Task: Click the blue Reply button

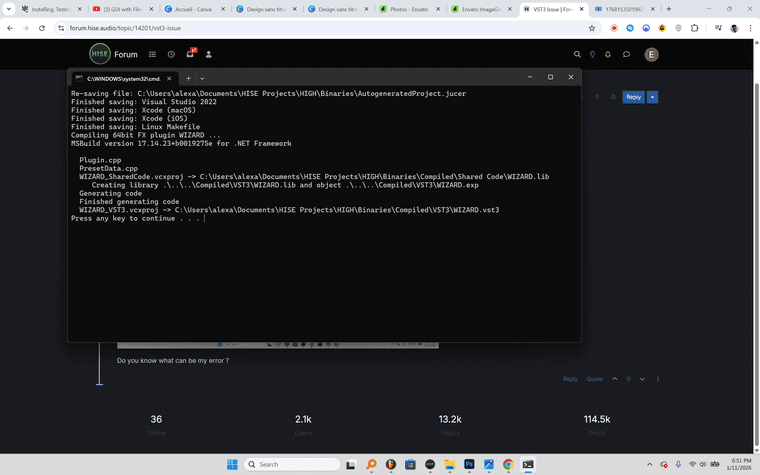Action: (x=633, y=97)
